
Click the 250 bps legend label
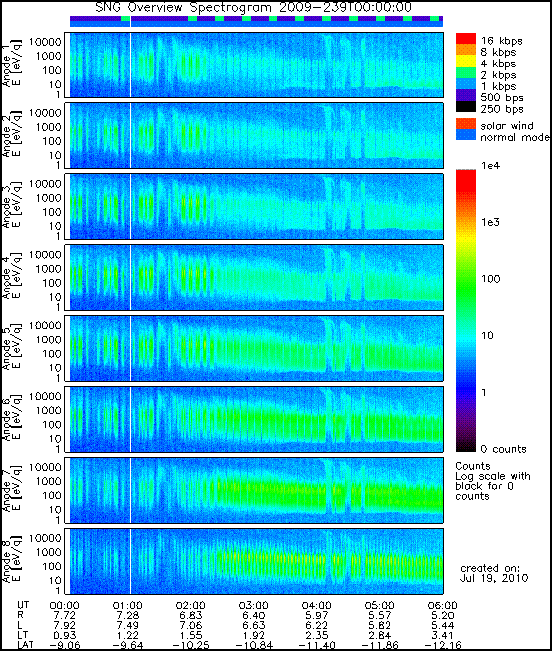pos(502,109)
